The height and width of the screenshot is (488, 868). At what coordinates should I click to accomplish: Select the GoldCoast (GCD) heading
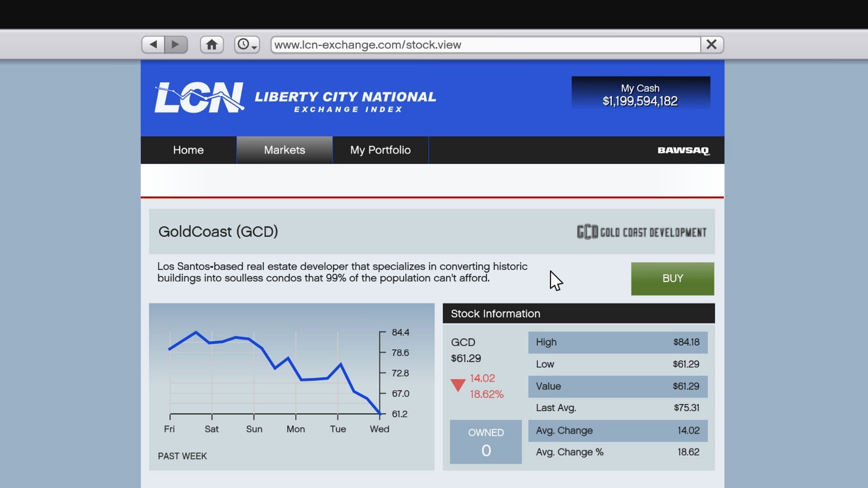[x=218, y=232]
